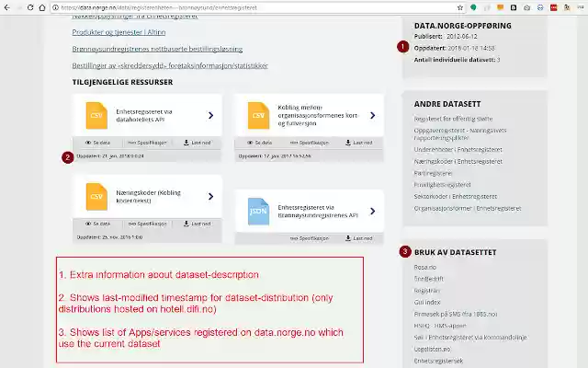Screen dimensions: 588x368
Task: Click Se data eye under datahotellets API card
Action: coord(97,143)
